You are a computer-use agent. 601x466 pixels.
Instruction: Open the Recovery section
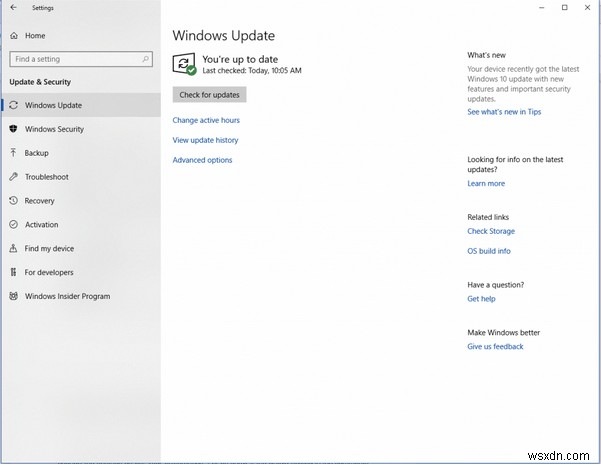(x=81, y=200)
